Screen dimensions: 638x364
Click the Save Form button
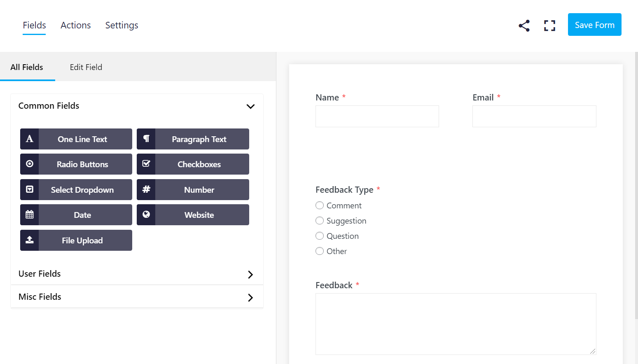point(594,25)
